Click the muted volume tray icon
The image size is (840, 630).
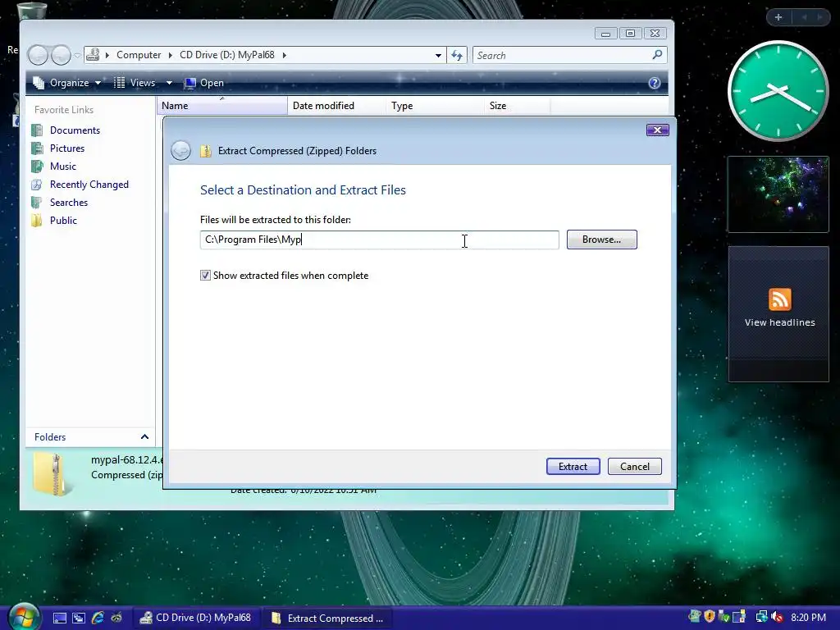click(x=778, y=617)
